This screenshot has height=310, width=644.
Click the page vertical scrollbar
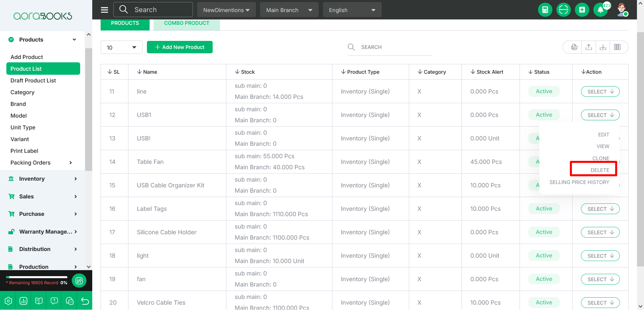(640, 149)
